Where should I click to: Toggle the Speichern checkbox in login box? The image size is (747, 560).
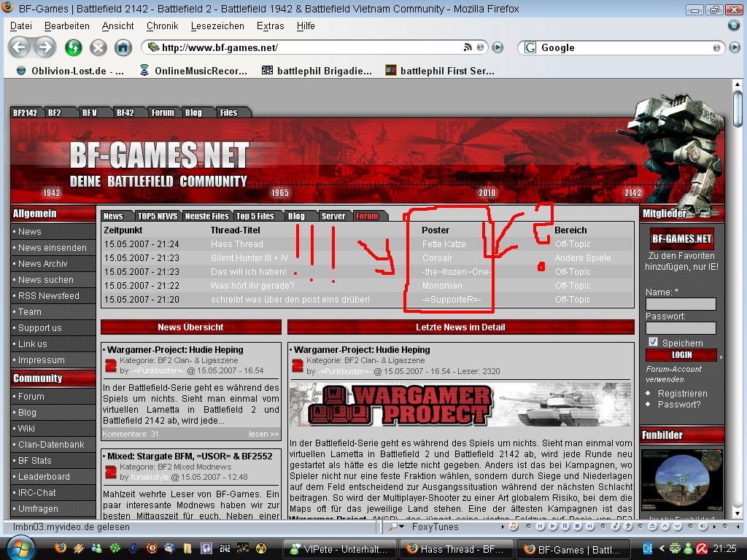(653, 342)
